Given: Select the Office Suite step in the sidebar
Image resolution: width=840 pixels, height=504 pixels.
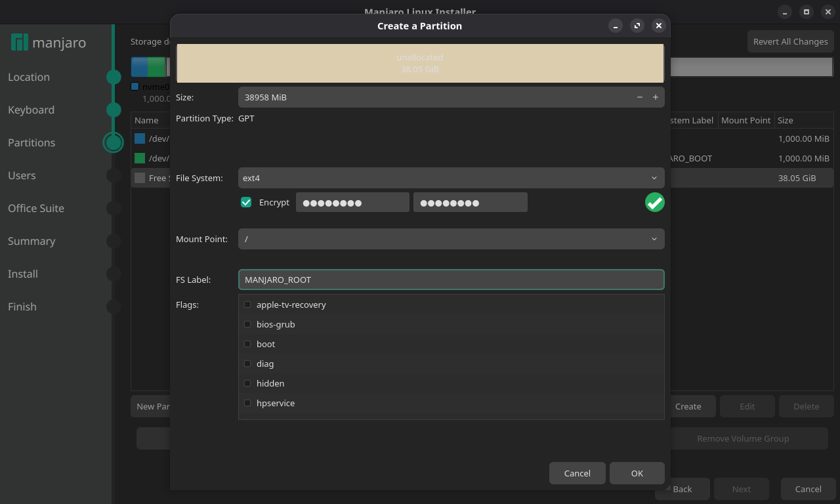Looking at the screenshot, I should [x=36, y=208].
